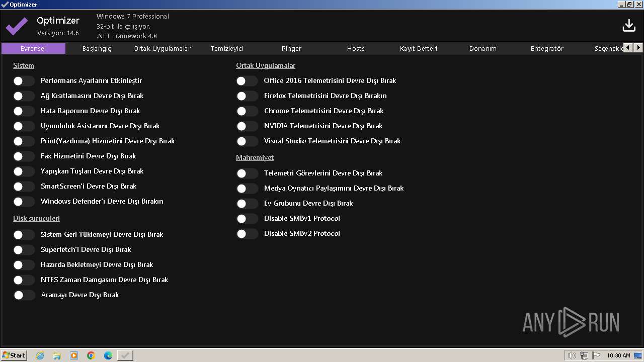Viewport: 644px width, 362px height.
Task: Select the Evrensel tab
Action: click(33, 48)
